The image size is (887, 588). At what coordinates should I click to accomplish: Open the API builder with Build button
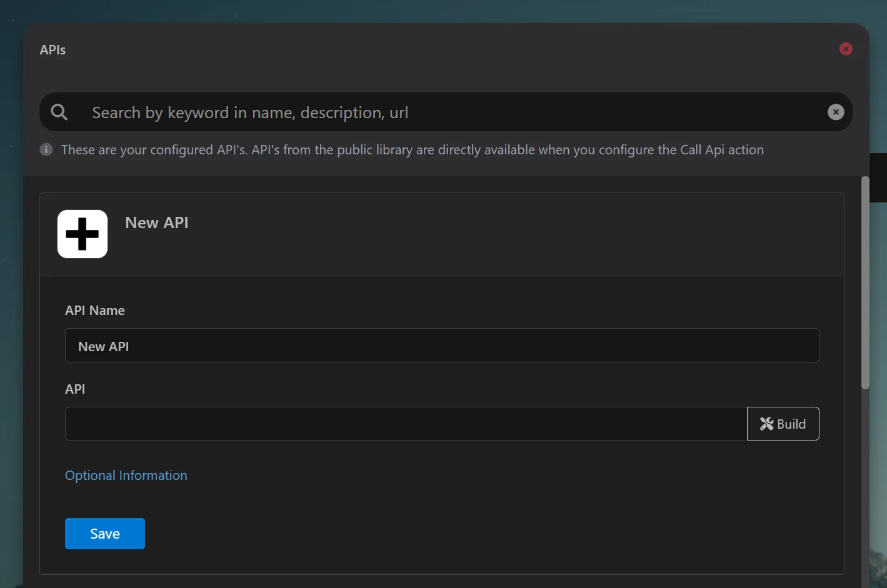pos(783,424)
